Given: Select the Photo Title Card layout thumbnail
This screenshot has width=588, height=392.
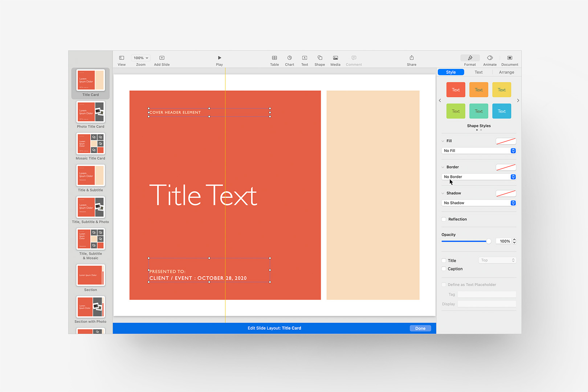Looking at the screenshot, I should coord(90,112).
